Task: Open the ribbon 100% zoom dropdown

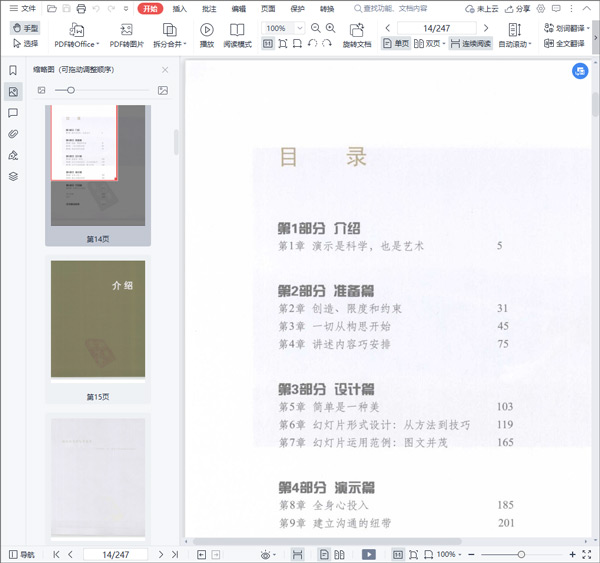Action: point(300,28)
